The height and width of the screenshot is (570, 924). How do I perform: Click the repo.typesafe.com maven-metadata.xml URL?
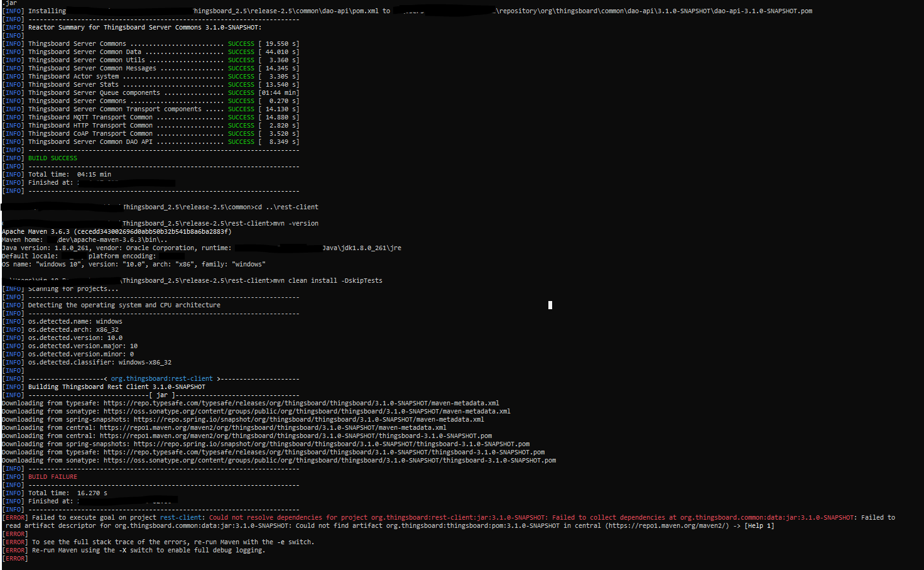pos(313,403)
